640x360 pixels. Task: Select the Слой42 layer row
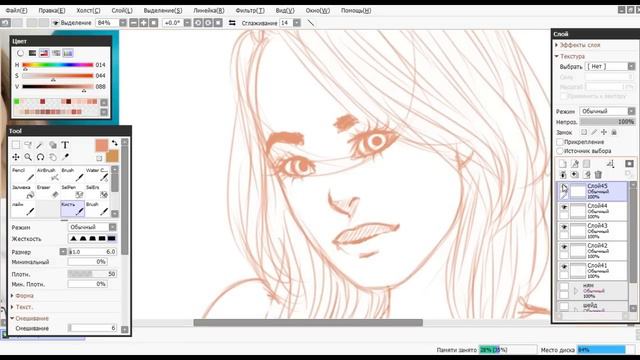(x=593, y=251)
